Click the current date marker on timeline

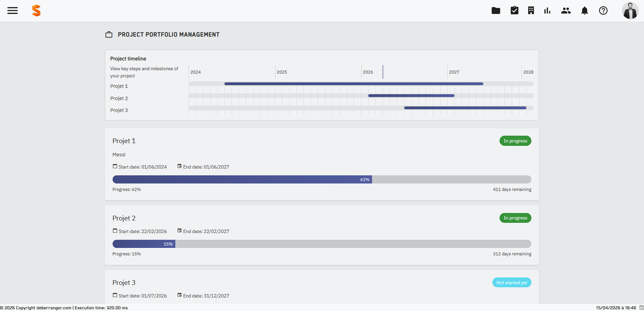point(383,72)
